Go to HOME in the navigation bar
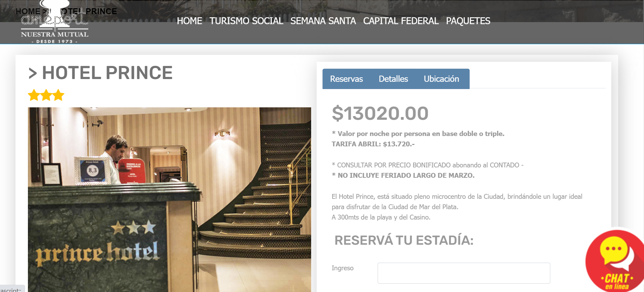Image resolution: width=644 pixels, height=292 pixels. (x=189, y=21)
